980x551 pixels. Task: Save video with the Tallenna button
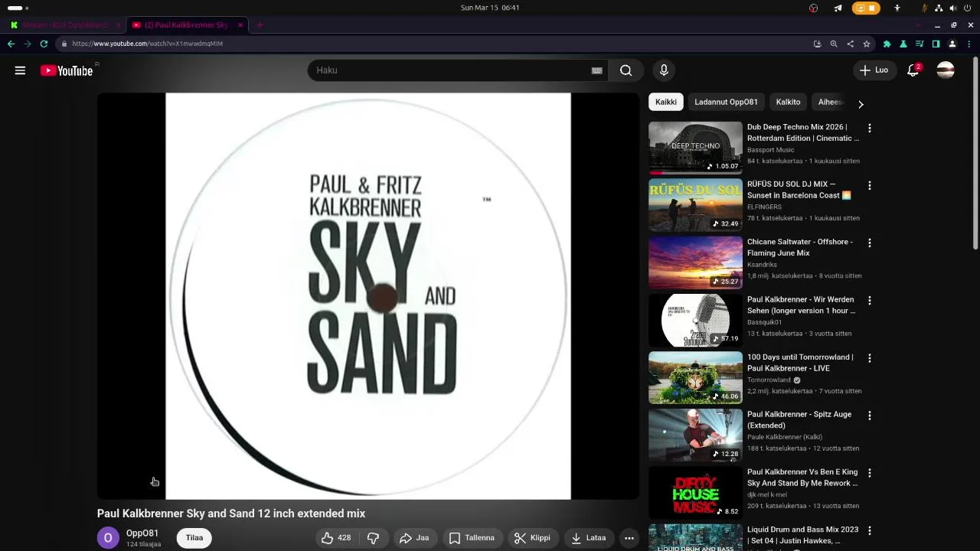click(472, 538)
